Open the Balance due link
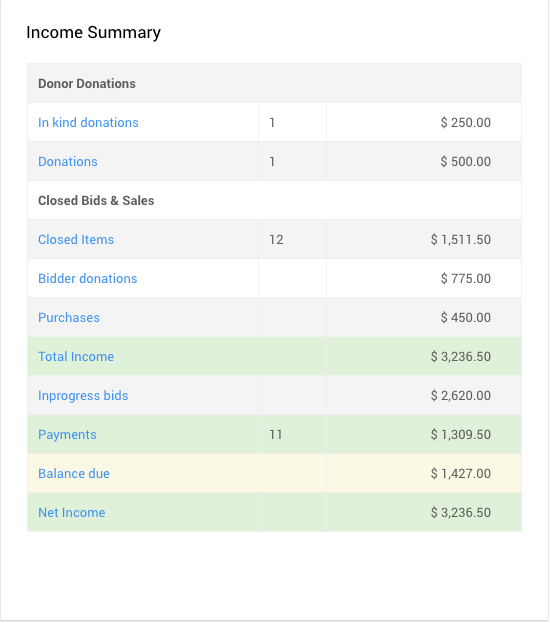550x623 pixels. [74, 474]
